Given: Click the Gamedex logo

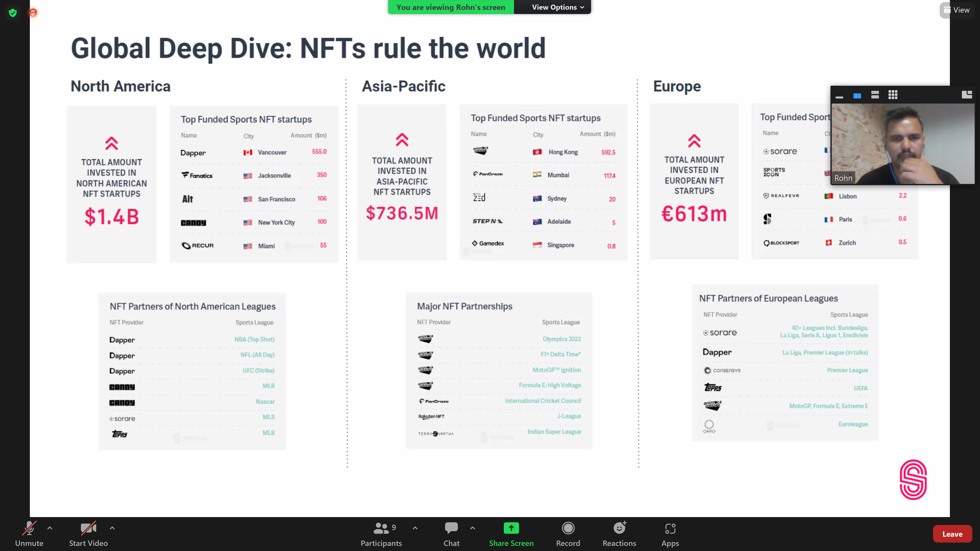Looking at the screenshot, I should click(488, 243).
